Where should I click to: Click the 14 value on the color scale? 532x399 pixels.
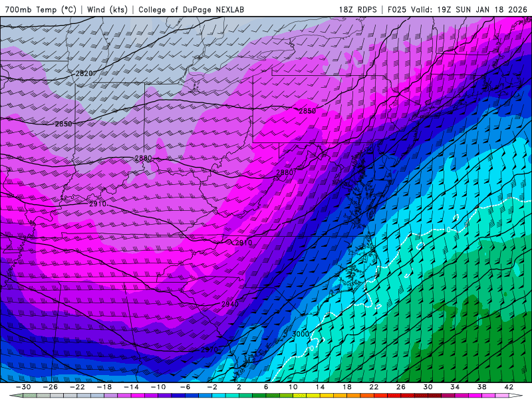320,387
